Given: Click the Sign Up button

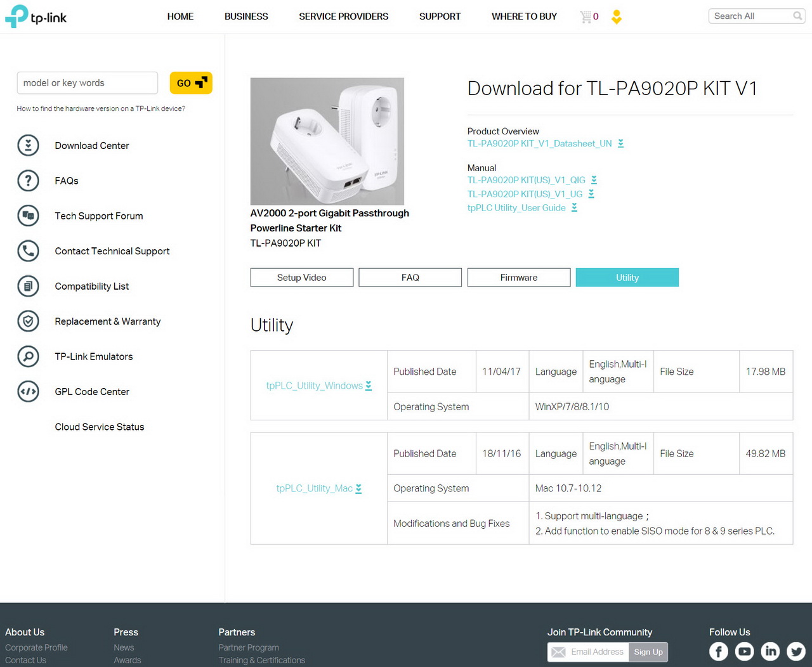Looking at the screenshot, I should point(648,652).
